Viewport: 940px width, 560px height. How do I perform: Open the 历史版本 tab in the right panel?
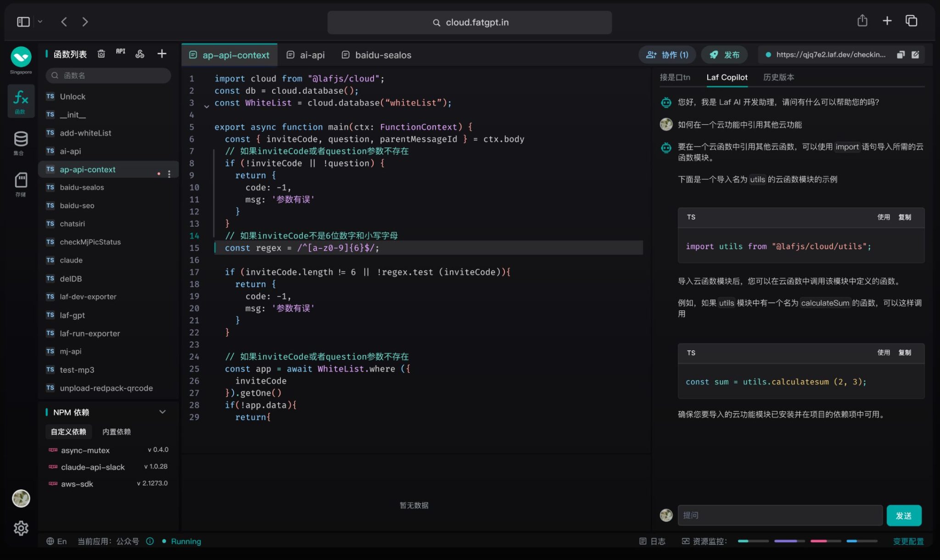point(778,77)
